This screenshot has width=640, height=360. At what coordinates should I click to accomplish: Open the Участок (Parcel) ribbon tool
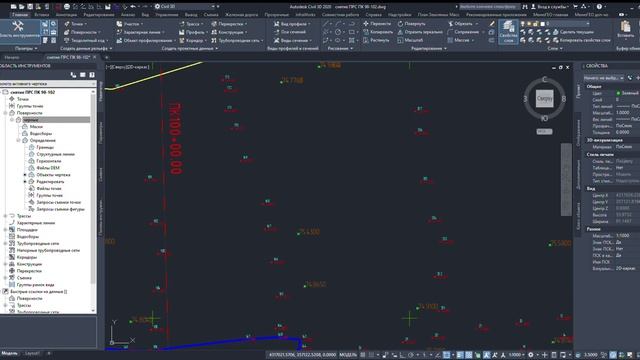click(129, 24)
